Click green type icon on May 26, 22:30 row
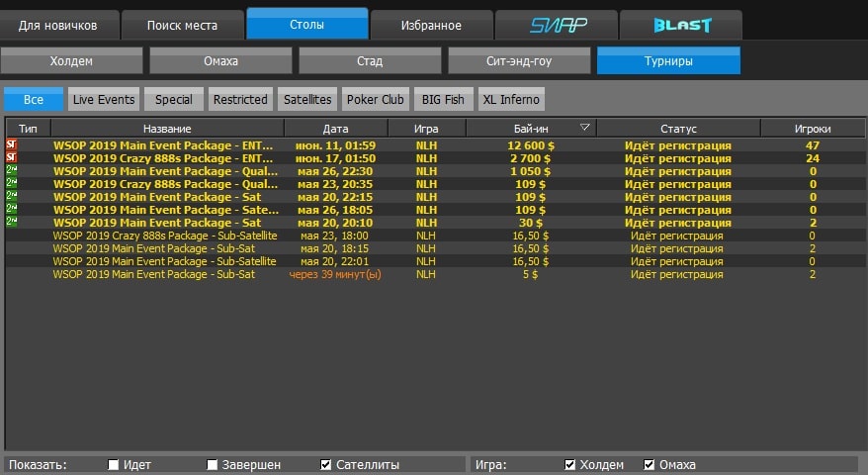Image resolution: width=868 pixels, height=475 pixels. [x=12, y=171]
